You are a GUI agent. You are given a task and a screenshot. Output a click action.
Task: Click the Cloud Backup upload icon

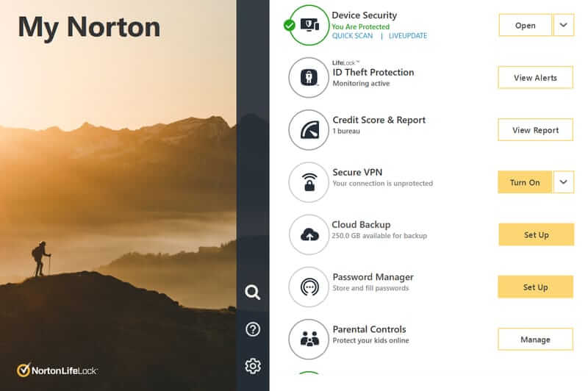click(309, 234)
